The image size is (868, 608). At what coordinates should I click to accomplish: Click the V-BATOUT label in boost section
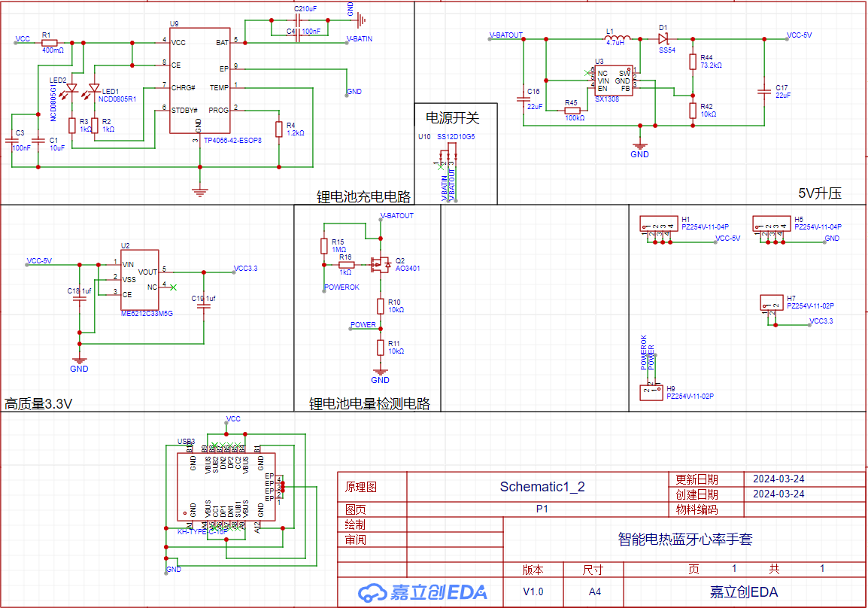pos(506,35)
